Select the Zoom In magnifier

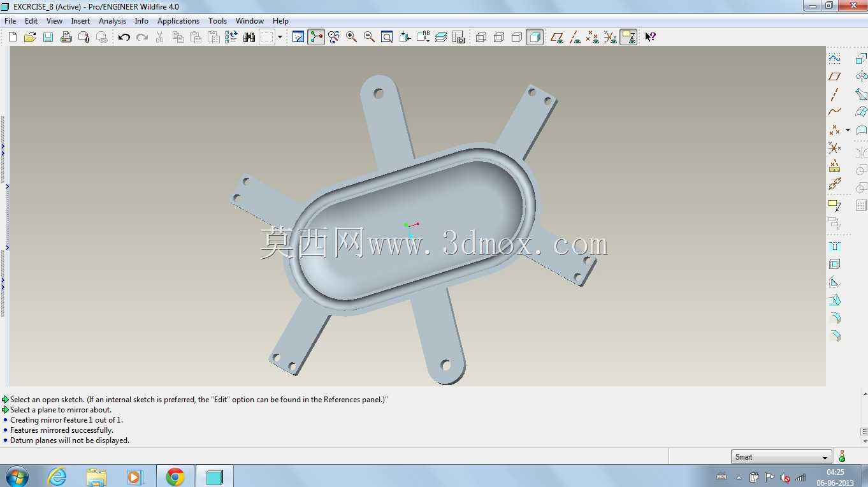click(x=351, y=37)
